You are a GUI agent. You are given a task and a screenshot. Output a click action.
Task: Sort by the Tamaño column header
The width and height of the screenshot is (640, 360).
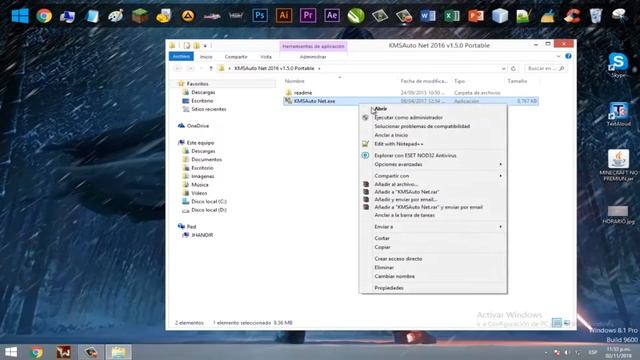point(517,81)
